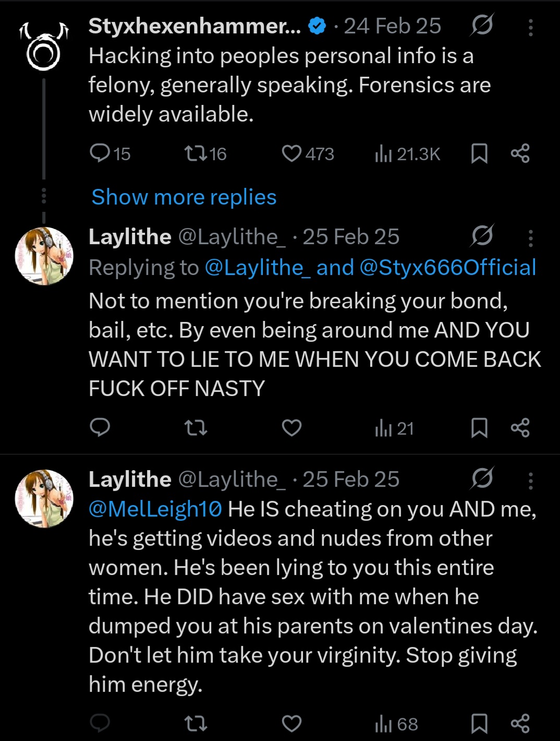The image size is (560, 741).
Task: View analytics showing 21.3K views
Action: tap(408, 154)
